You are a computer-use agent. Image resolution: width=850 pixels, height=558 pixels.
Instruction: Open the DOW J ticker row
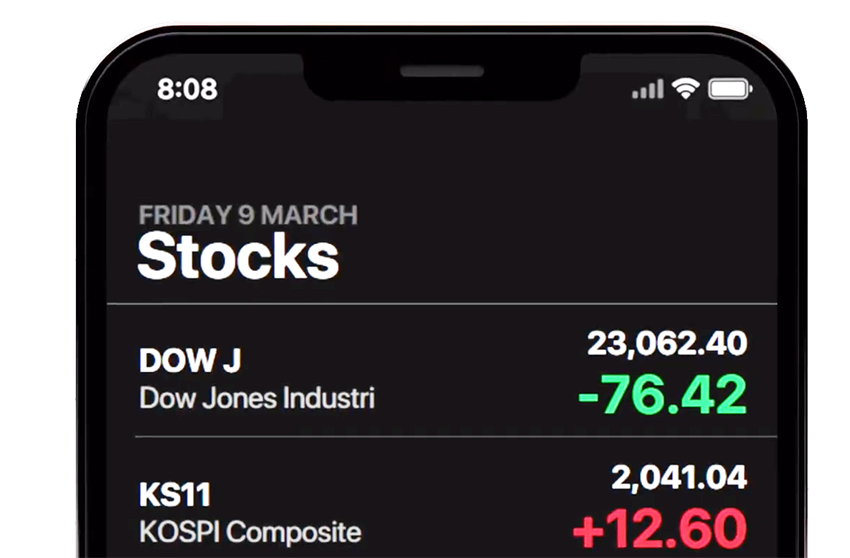[x=442, y=371]
